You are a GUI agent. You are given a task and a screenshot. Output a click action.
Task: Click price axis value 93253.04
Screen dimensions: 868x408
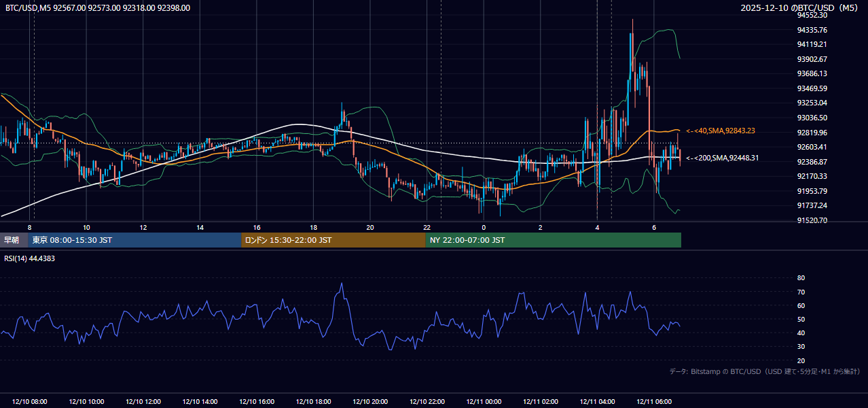coord(812,103)
